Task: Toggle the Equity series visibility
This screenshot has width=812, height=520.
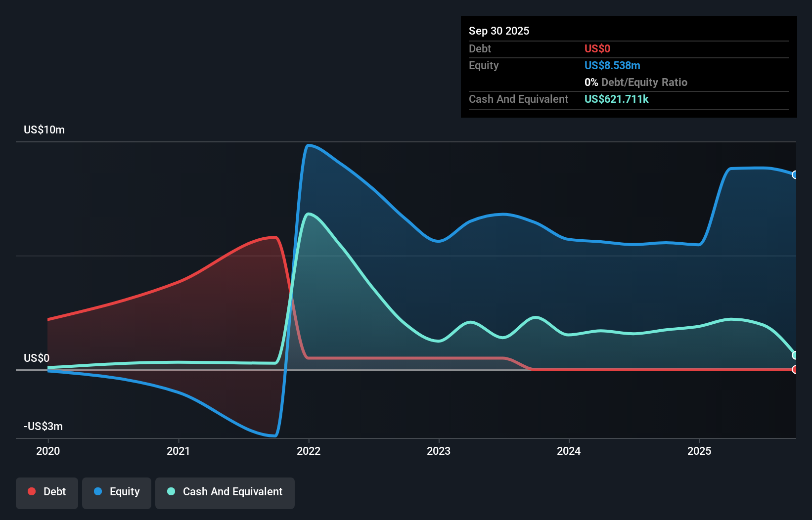Action: click(116, 491)
